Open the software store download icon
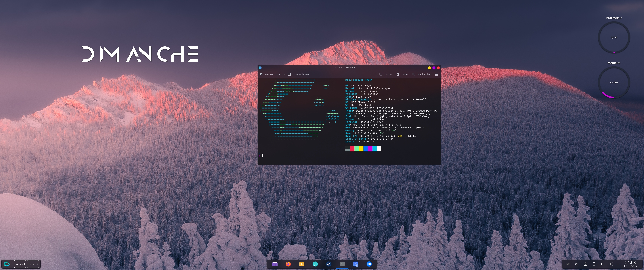The height and width of the screenshot is (270, 644). click(x=356, y=264)
